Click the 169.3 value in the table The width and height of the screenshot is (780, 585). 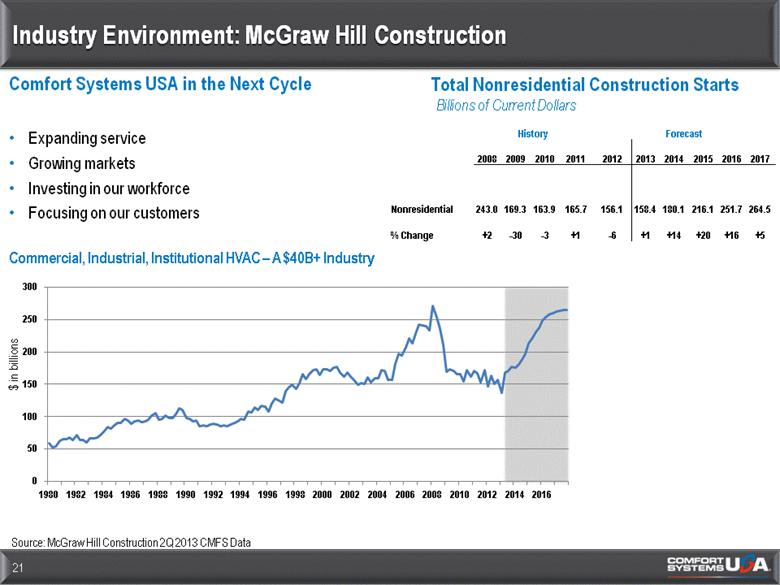[x=515, y=209]
